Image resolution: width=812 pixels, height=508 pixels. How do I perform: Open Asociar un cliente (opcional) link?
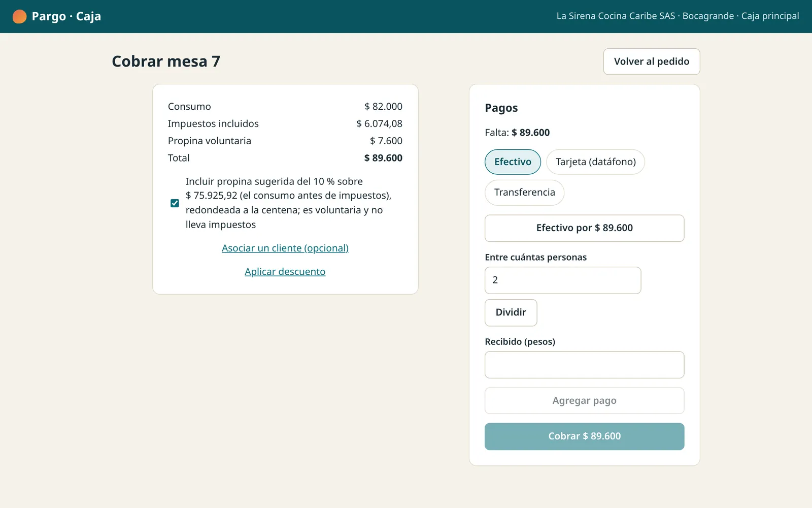(285, 248)
